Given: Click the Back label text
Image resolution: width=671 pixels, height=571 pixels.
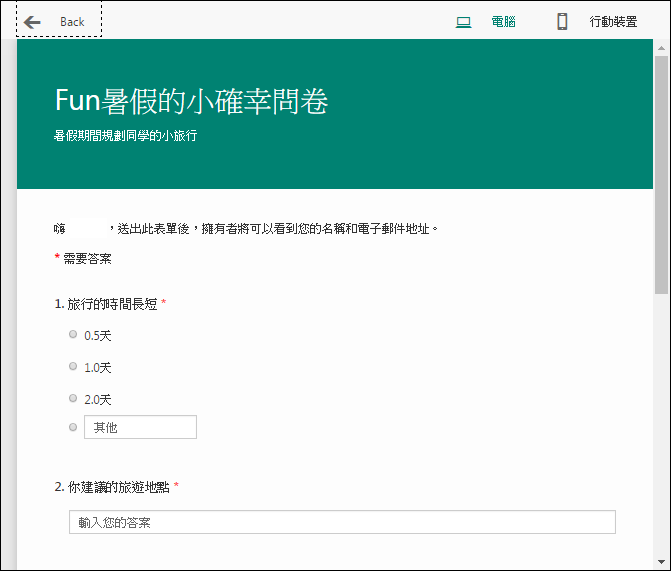Looking at the screenshot, I should 72,22.
